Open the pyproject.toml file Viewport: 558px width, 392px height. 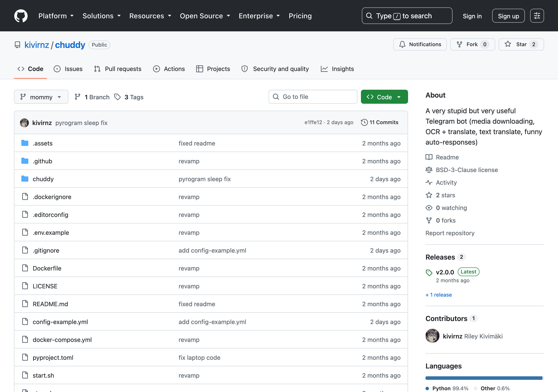53,357
